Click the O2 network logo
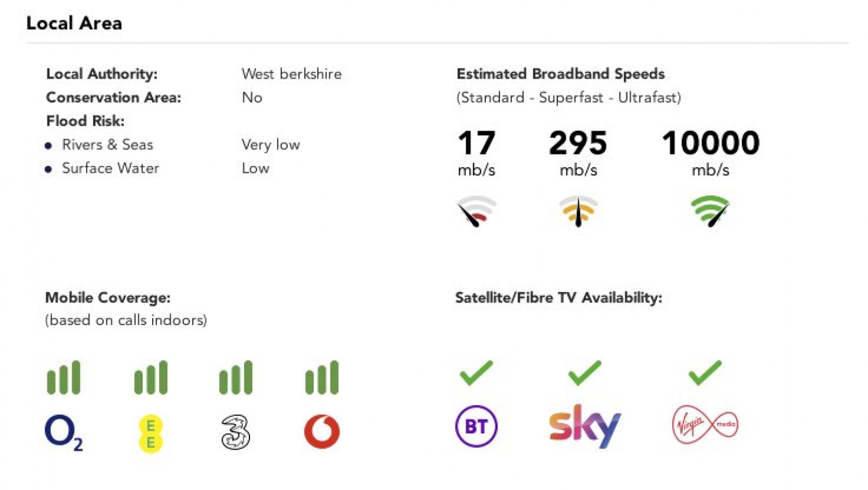This screenshot has height=490, width=868. [63, 432]
